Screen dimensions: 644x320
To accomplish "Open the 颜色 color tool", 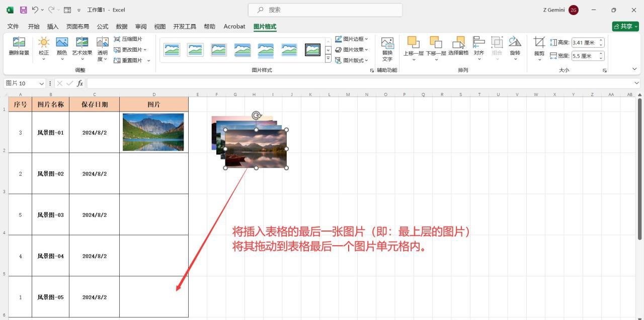I will [x=62, y=48].
